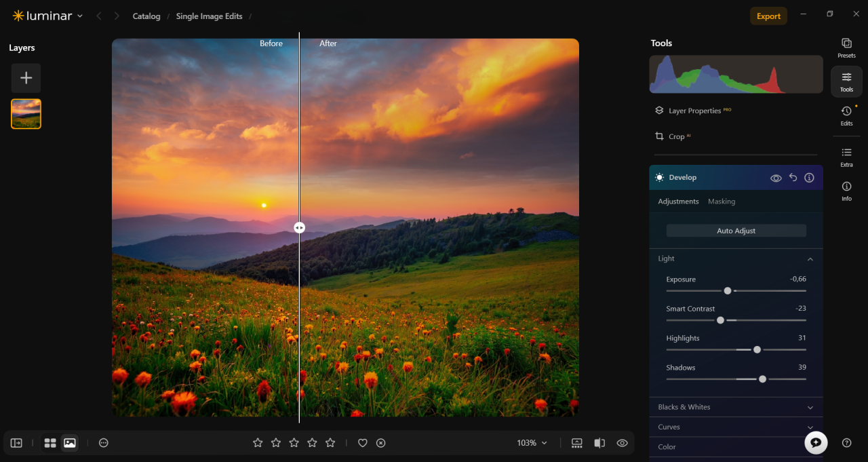Click the Before label
Screen dimensions: 868x462
(x=271, y=43)
